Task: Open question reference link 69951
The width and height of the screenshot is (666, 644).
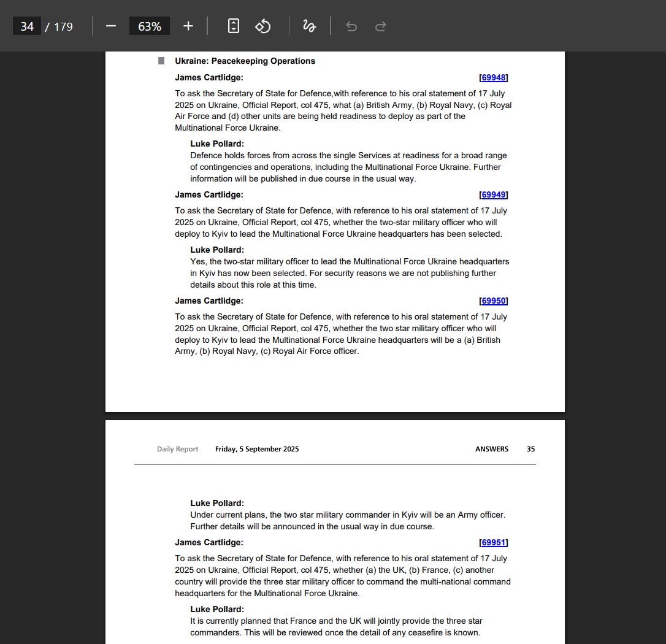Action: [x=494, y=543]
